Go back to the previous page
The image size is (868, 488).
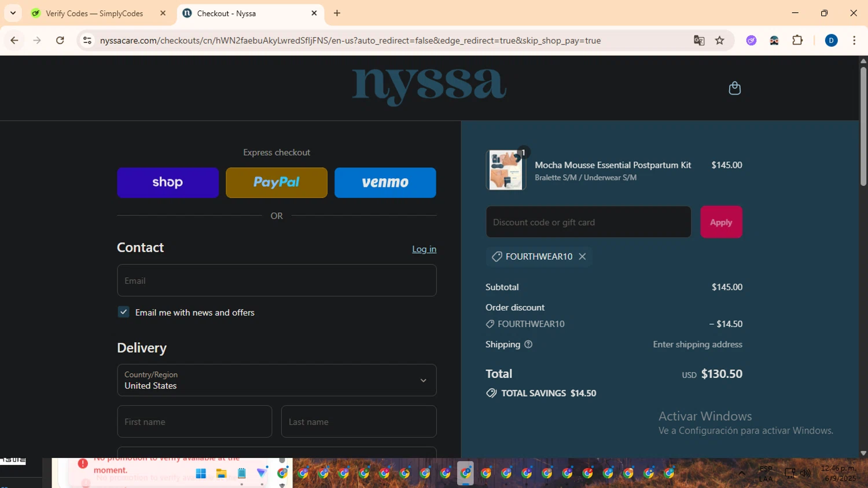pyautogui.click(x=14, y=41)
